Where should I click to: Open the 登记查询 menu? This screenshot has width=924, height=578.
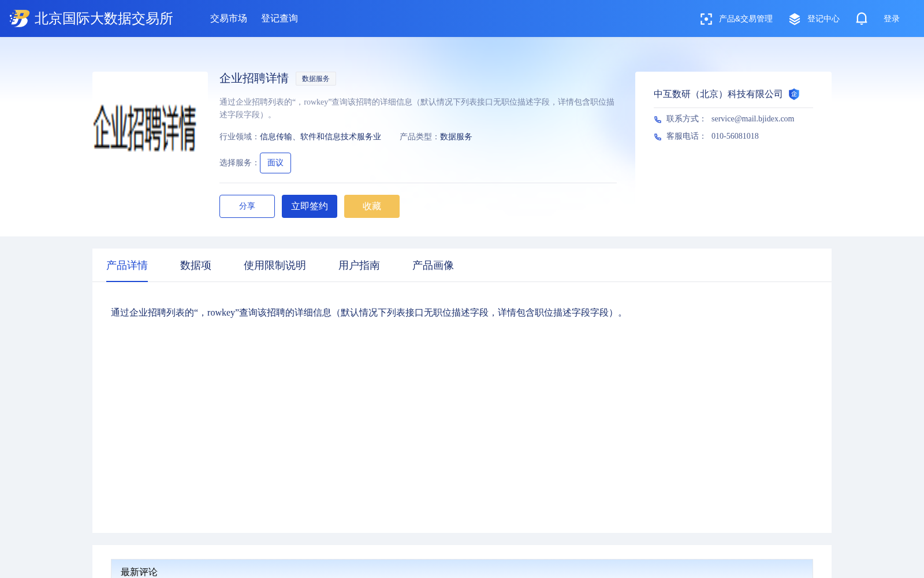click(x=280, y=18)
